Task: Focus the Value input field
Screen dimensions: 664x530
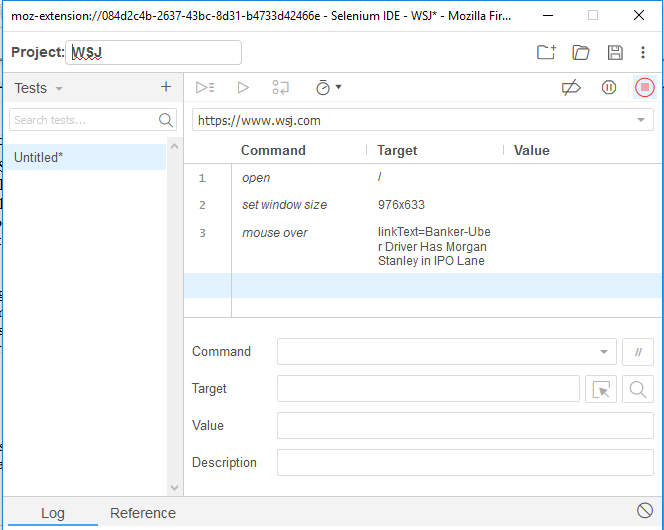Action: coord(465,426)
